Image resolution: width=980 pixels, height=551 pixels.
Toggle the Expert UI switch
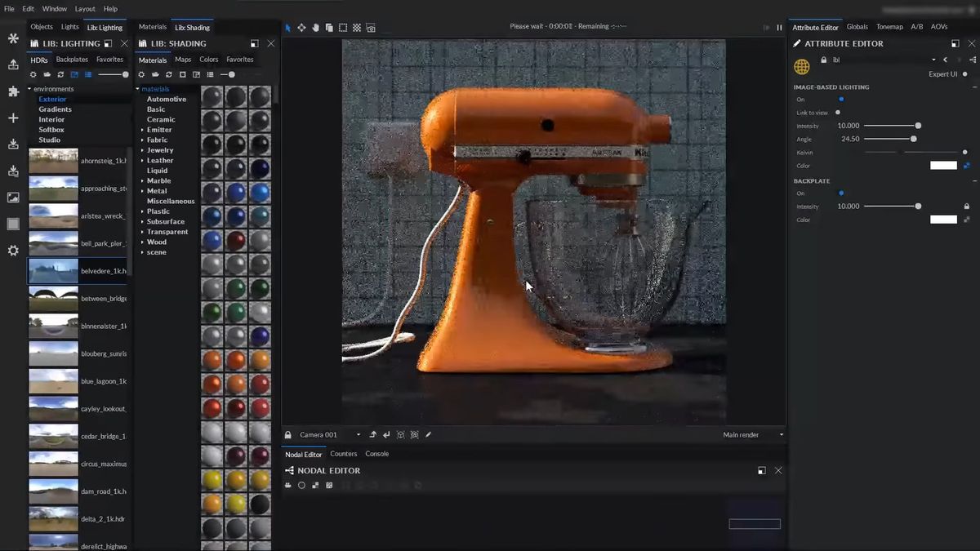964,74
